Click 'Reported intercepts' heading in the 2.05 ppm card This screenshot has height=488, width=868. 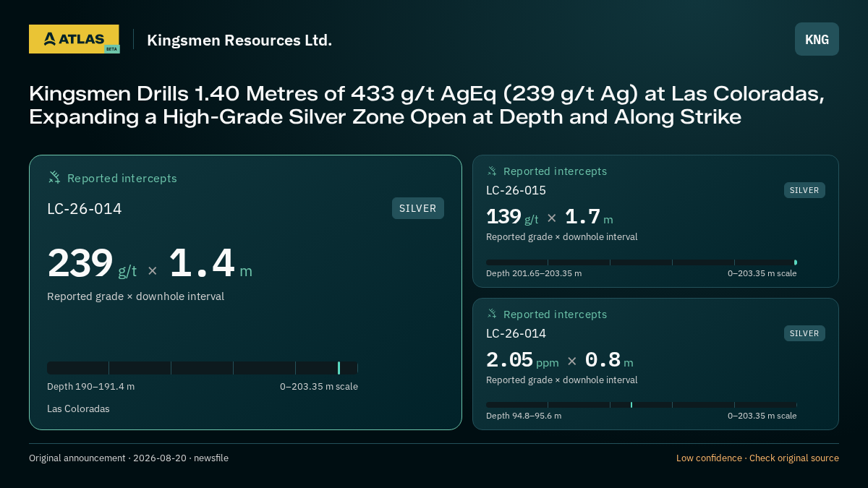pos(555,314)
